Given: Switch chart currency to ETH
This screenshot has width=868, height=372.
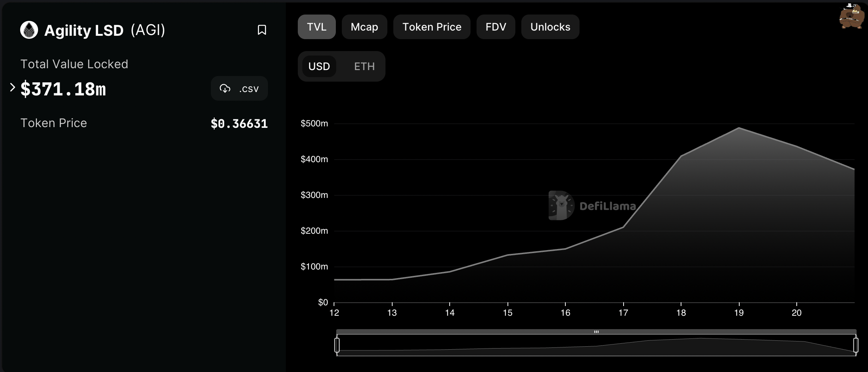Looking at the screenshot, I should coord(364,66).
